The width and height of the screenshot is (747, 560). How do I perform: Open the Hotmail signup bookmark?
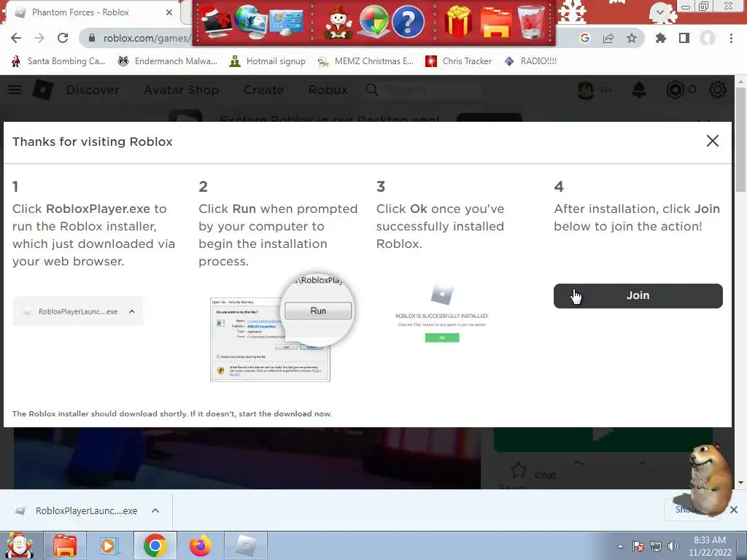click(267, 61)
